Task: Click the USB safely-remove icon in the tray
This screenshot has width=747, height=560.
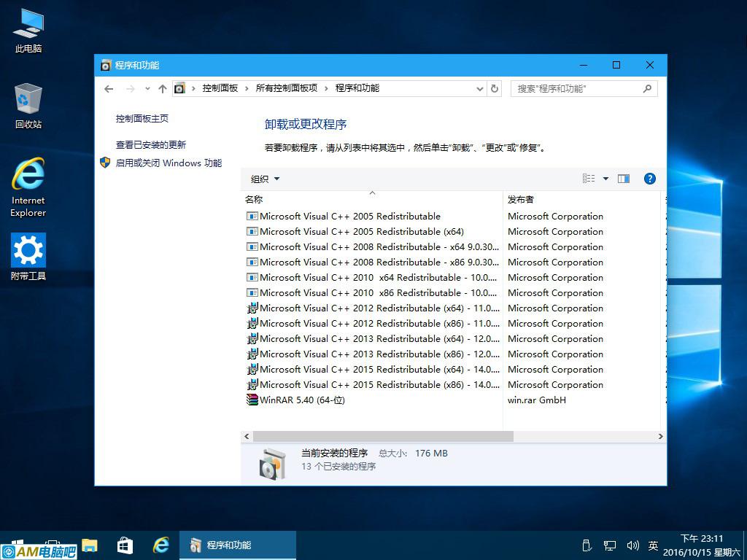Action: [587, 545]
